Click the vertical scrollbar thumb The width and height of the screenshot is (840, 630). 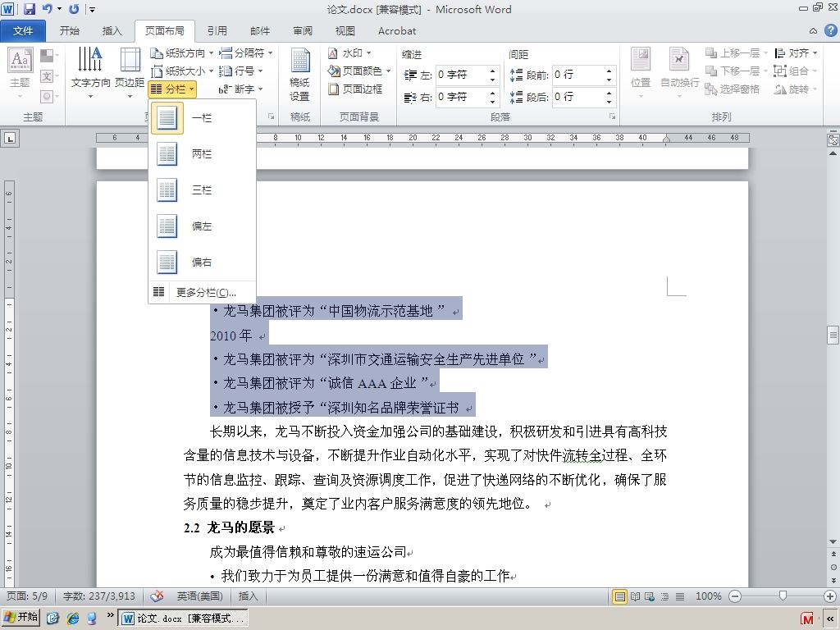point(833,335)
